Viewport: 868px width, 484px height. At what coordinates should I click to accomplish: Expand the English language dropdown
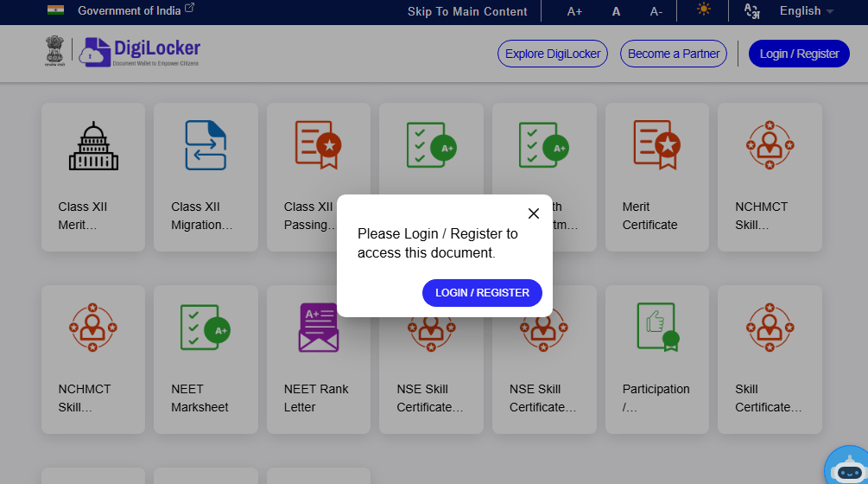point(807,11)
